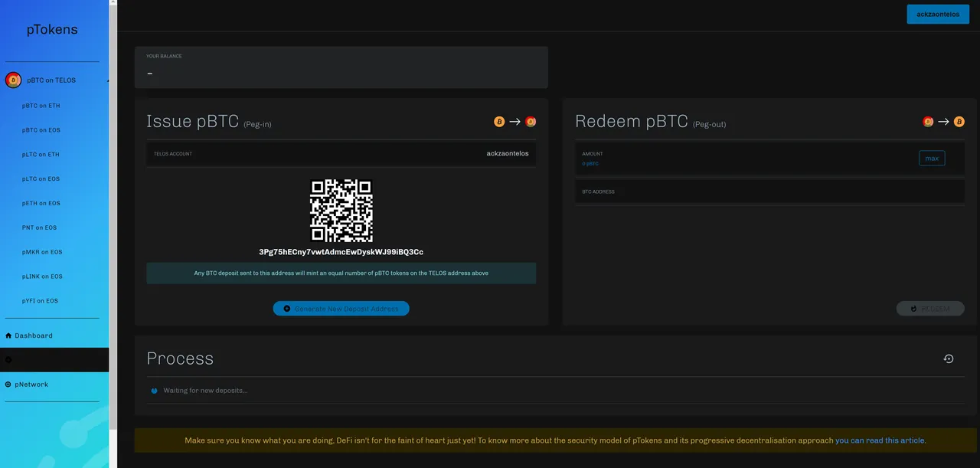Select pBTC on ETH in the sidebar
The width and height of the screenshot is (980, 468).
41,106
